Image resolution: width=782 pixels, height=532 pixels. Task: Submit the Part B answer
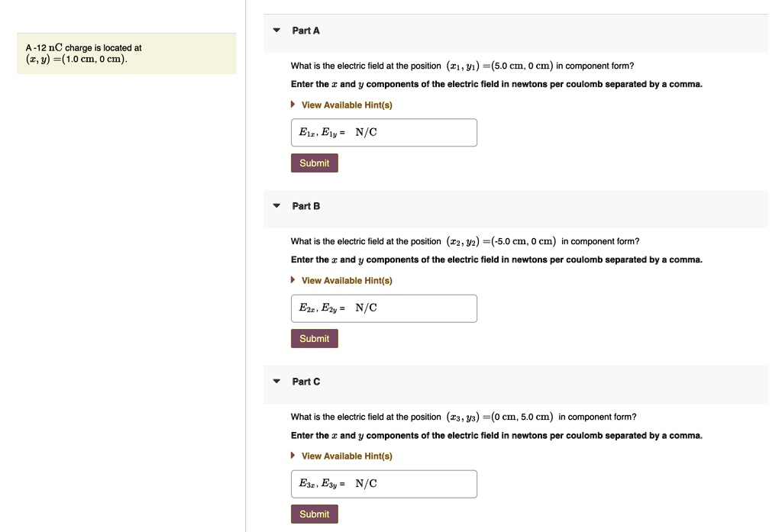(314, 339)
